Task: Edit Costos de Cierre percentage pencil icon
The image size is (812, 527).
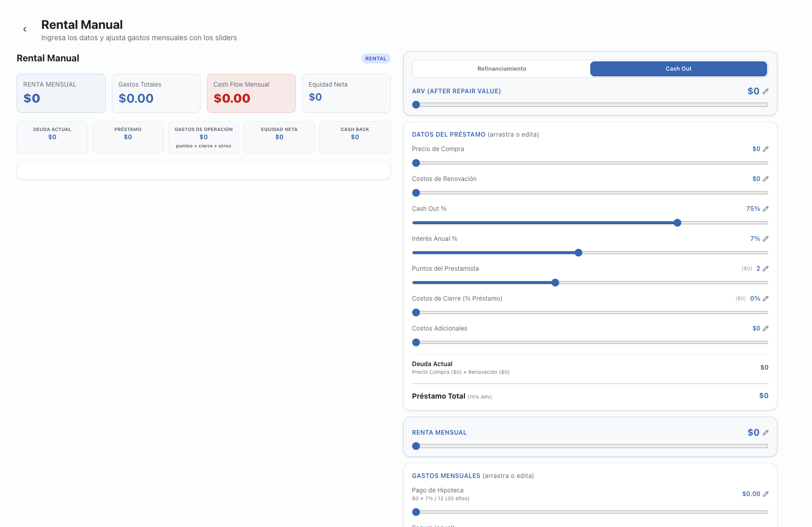Action: pos(766,299)
